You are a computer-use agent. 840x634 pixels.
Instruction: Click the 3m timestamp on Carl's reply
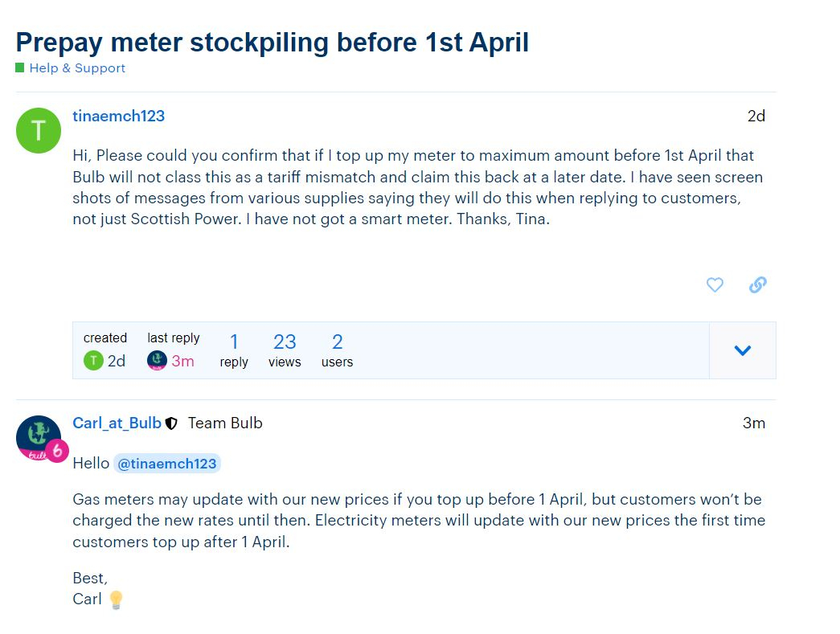(x=754, y=423)
